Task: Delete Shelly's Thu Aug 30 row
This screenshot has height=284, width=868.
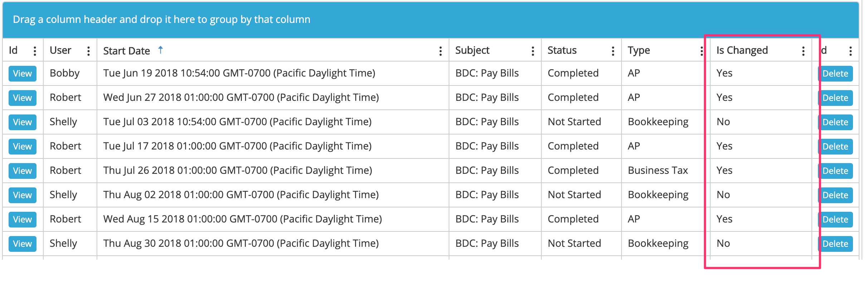Action: click(835, 244)
